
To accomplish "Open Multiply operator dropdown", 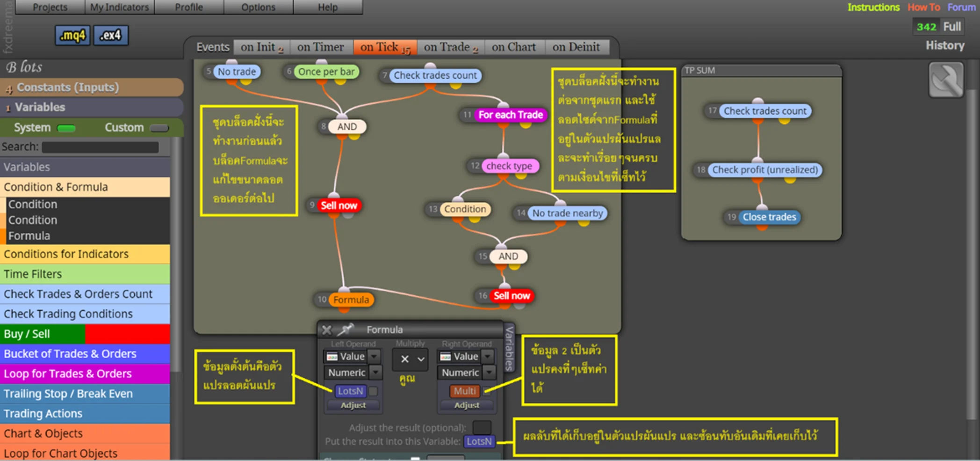I will tap(410, 359).
